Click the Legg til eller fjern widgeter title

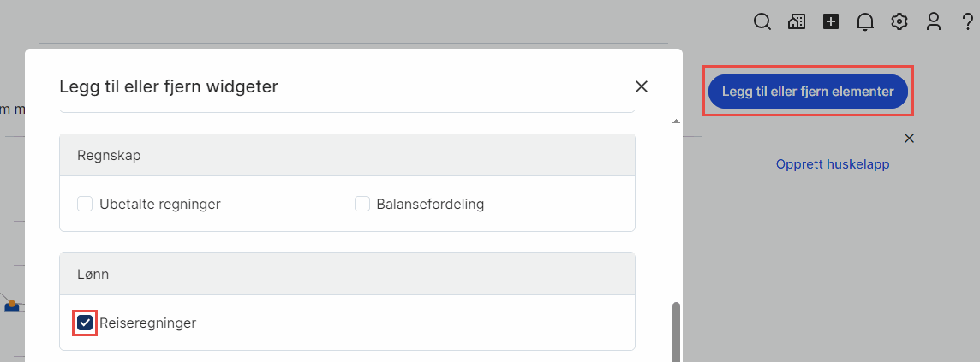(169, 86)
